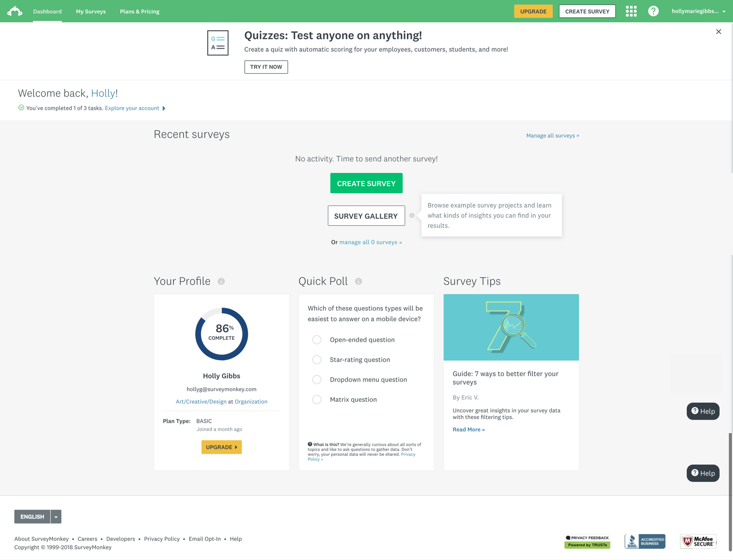The height and width of the screenshot is (560, 733).
Task: Expand the English language dropdown arrow
Action: (56, 517)
